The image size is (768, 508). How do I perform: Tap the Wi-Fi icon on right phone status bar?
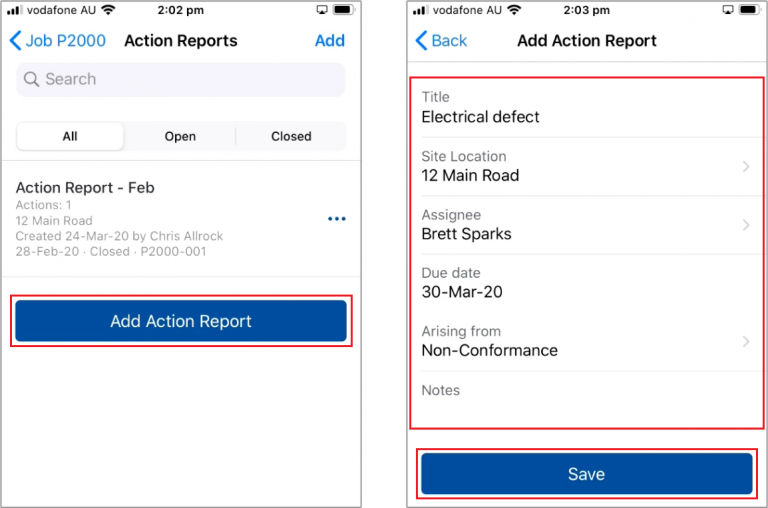[x=514, y=10]
